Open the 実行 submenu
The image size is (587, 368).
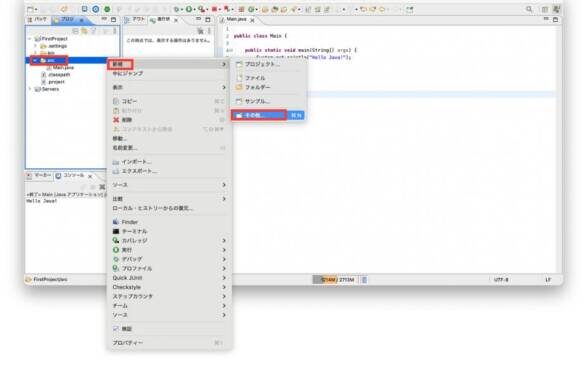tap(169, 250)
